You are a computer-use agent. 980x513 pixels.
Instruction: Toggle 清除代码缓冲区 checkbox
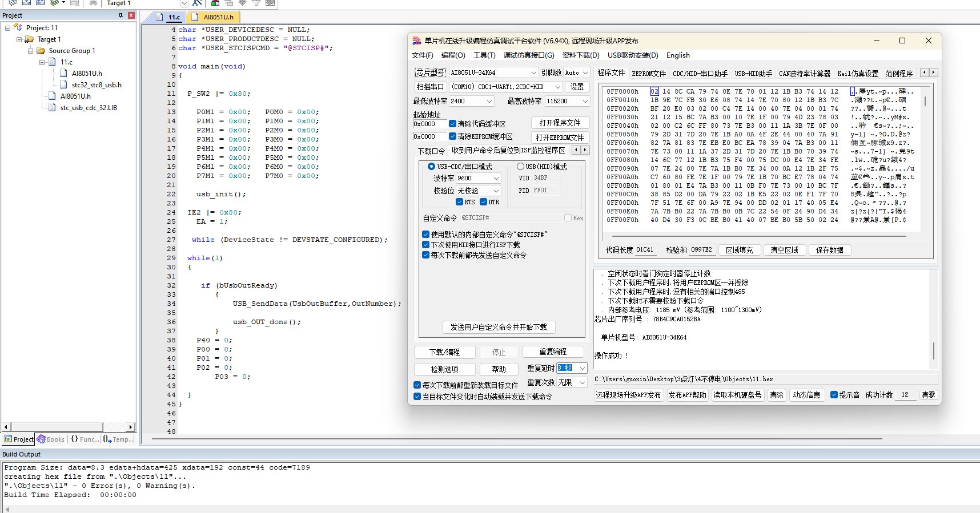point(452,124)
